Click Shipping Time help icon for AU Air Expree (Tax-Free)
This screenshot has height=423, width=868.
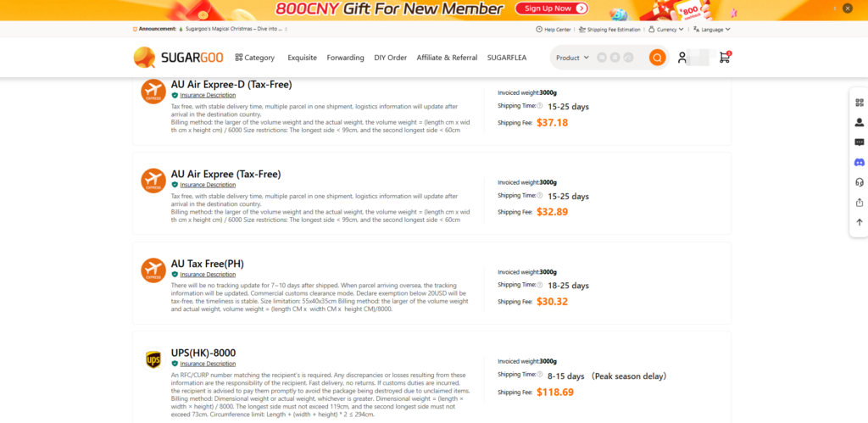pos(540,195)
